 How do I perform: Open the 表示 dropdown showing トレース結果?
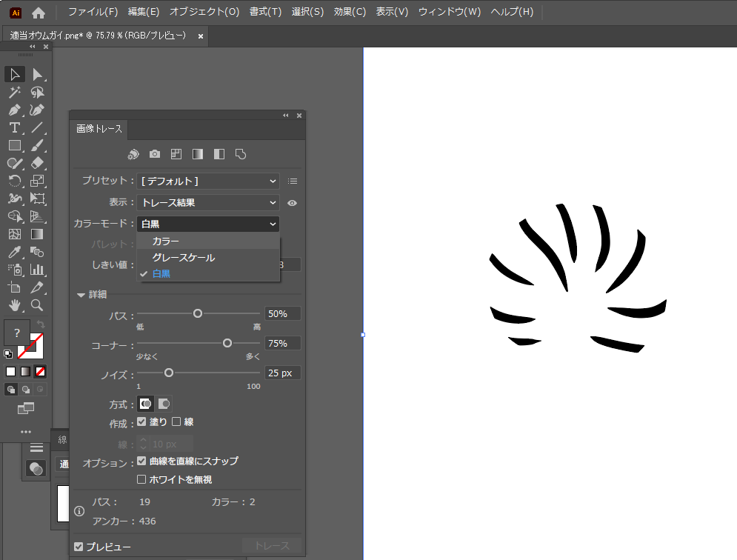coord(207,202)
